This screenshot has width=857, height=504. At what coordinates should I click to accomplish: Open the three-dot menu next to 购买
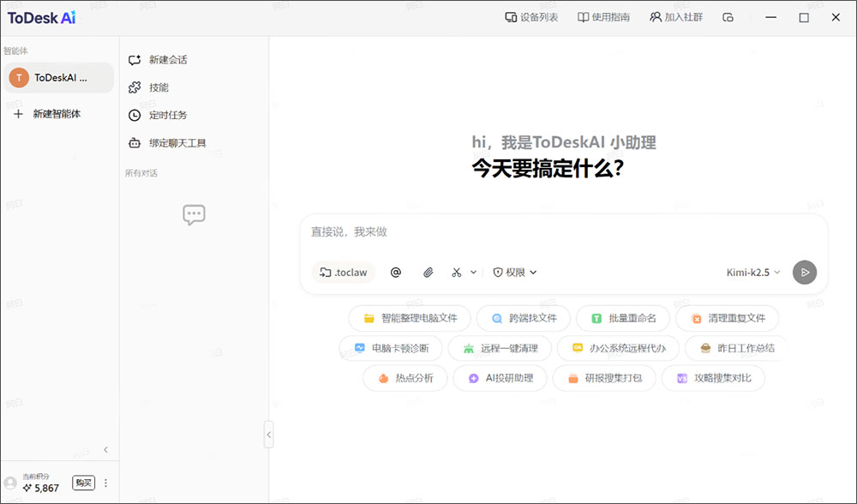point(105,483)
